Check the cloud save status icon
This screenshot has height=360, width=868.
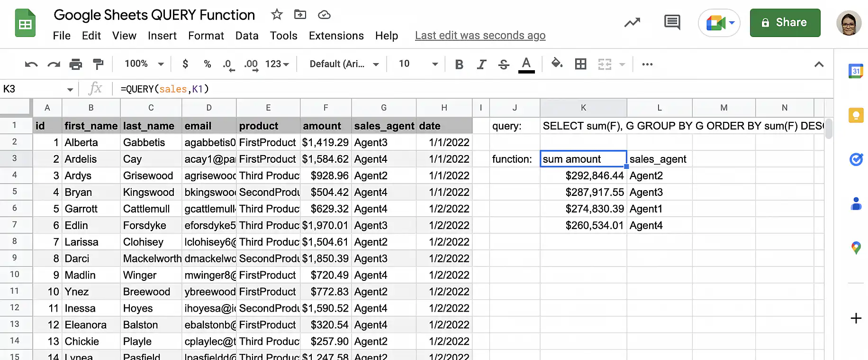[324, 15]
